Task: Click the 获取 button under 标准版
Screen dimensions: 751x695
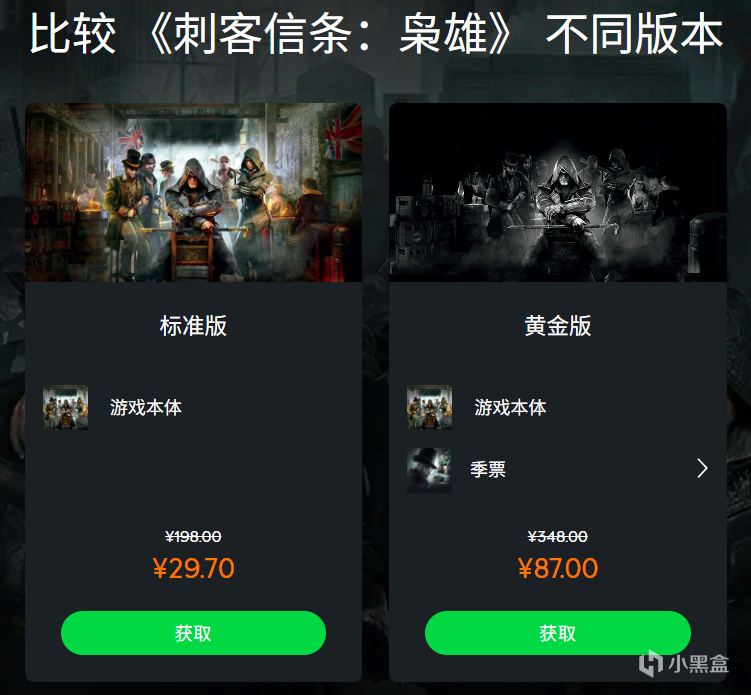Action: (x=193, y=633)
